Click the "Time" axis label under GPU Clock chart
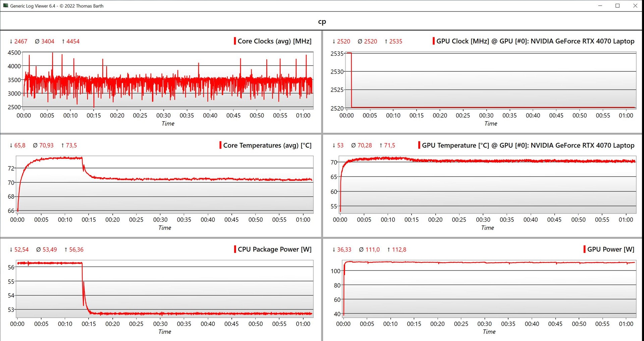The height and width of the screenshot is (341, 644). tap(491, 124)
